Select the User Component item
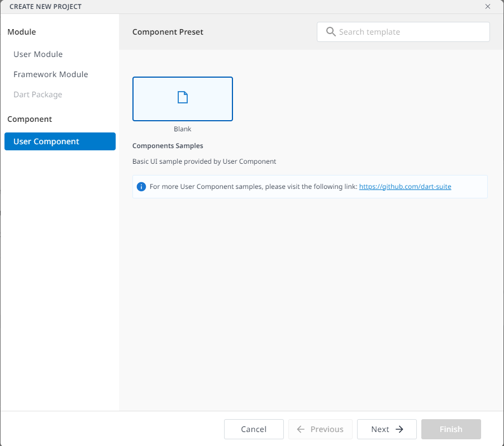504x446 pixels. pos(60,141)
